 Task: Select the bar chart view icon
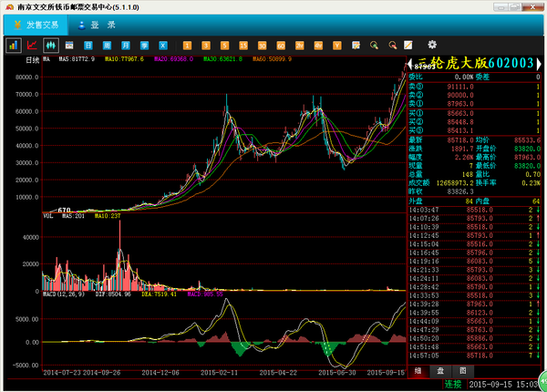pyautogui.click(x=14, y=46)
